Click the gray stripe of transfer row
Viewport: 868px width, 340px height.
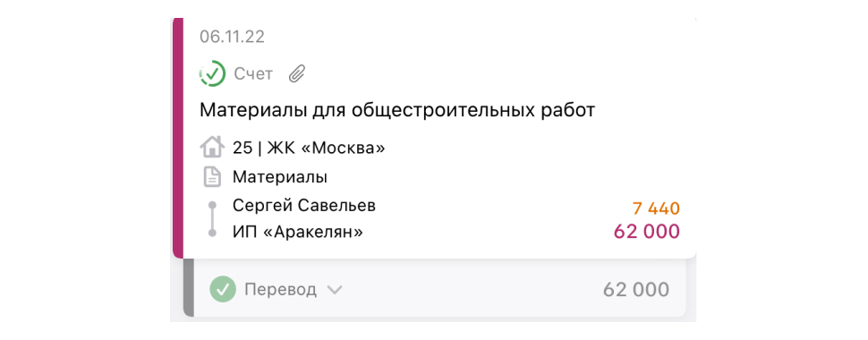pos(188,287)
